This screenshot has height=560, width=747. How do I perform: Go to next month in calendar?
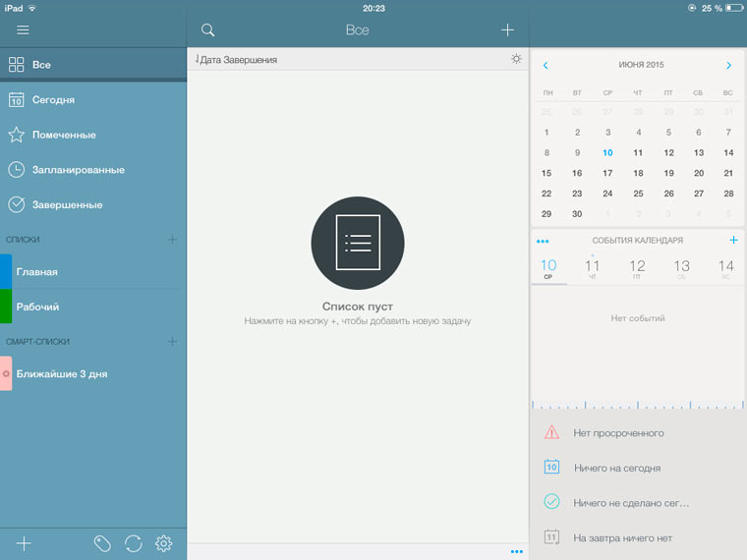[x=728, y=65]
